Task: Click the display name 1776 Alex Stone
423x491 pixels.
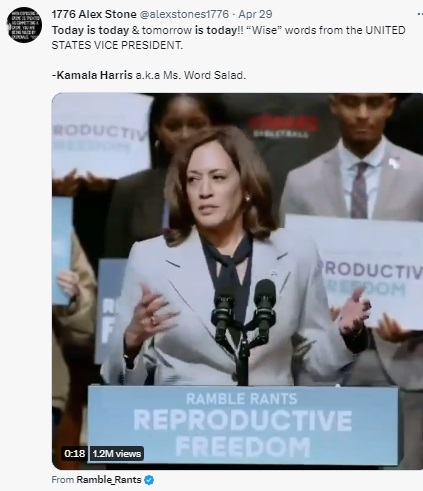Action: pyautogui.click(x=94, y=14)
